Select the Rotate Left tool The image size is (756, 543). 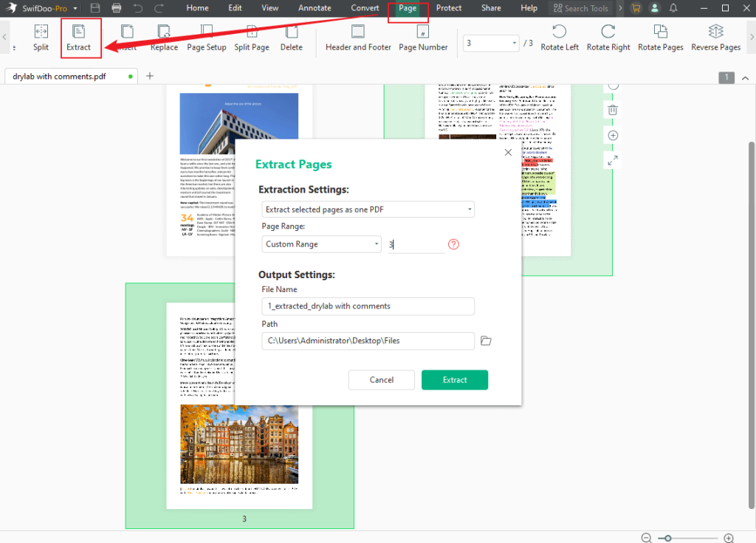coord(559,38)
